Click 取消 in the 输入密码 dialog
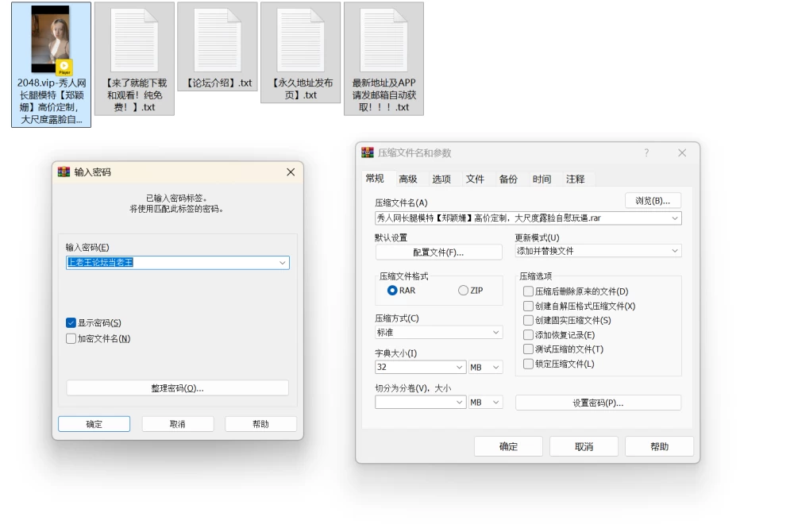The width and height of the screenshot is (794, 532). (178, 424)
